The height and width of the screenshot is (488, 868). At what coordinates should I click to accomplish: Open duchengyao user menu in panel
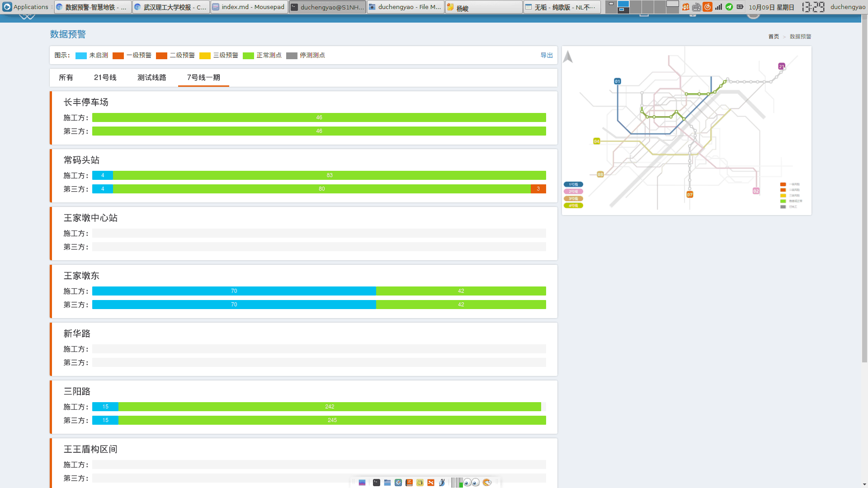coord(848,7)
